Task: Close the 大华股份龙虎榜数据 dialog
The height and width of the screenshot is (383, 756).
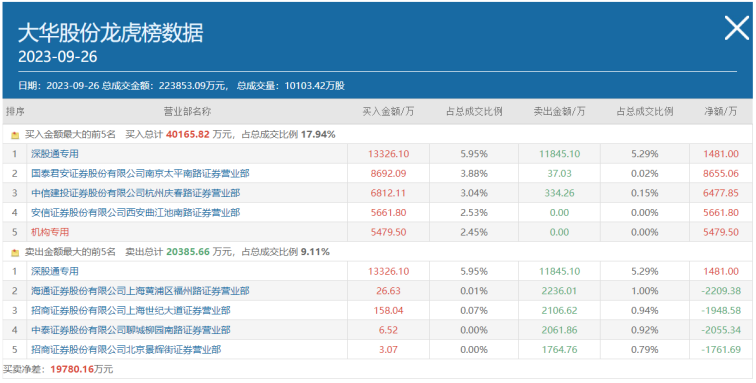Action: (x=737, y=28)
